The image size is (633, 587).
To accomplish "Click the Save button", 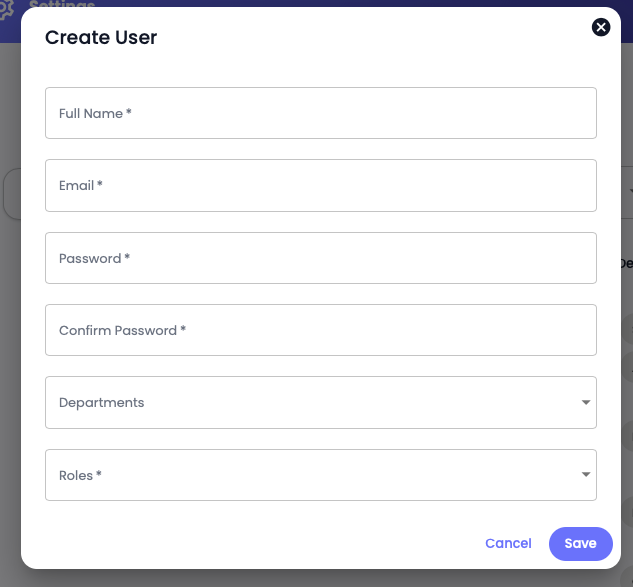I will (x=581, y=543).
